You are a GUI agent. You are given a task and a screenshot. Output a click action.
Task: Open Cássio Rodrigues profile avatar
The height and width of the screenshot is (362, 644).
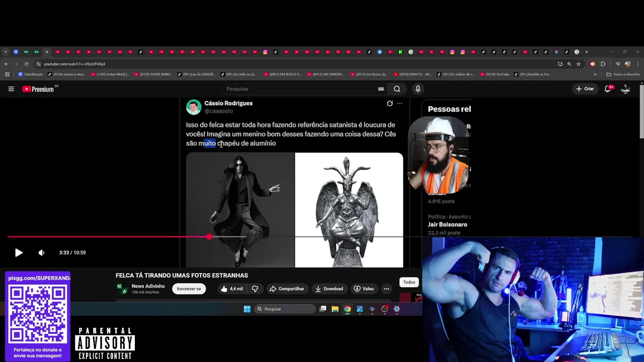coord(194,107)
